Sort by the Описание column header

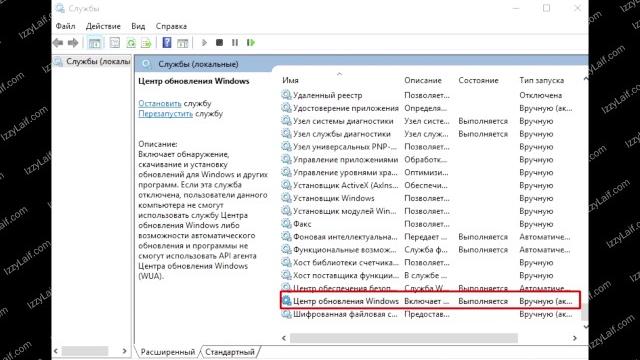pyautogui.click(x=423, y=80)
